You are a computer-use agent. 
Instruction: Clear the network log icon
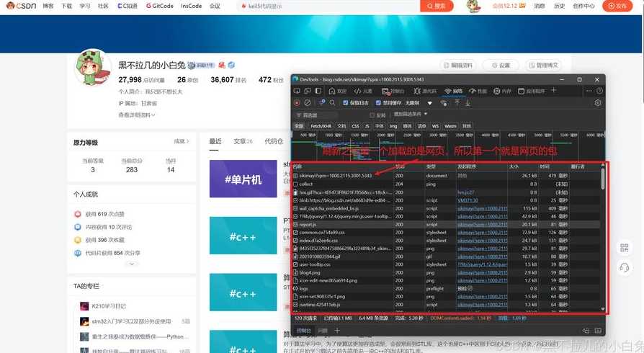pos(307,103)
